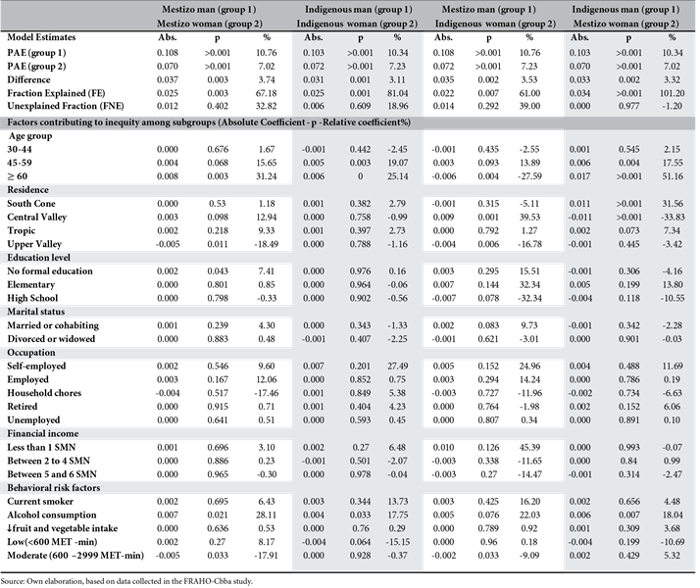Screen dimensions: 700x588
Task: Click the Marital status section heading
Action: [x=38, y=310]
